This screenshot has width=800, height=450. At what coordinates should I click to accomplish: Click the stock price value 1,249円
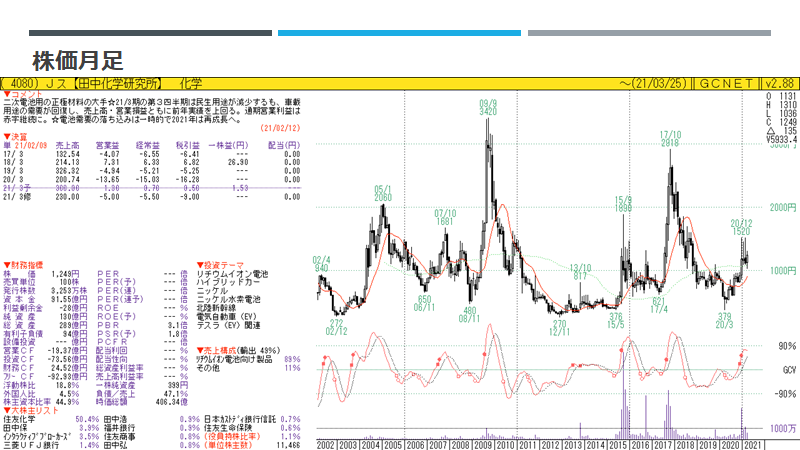click(65, 274)
